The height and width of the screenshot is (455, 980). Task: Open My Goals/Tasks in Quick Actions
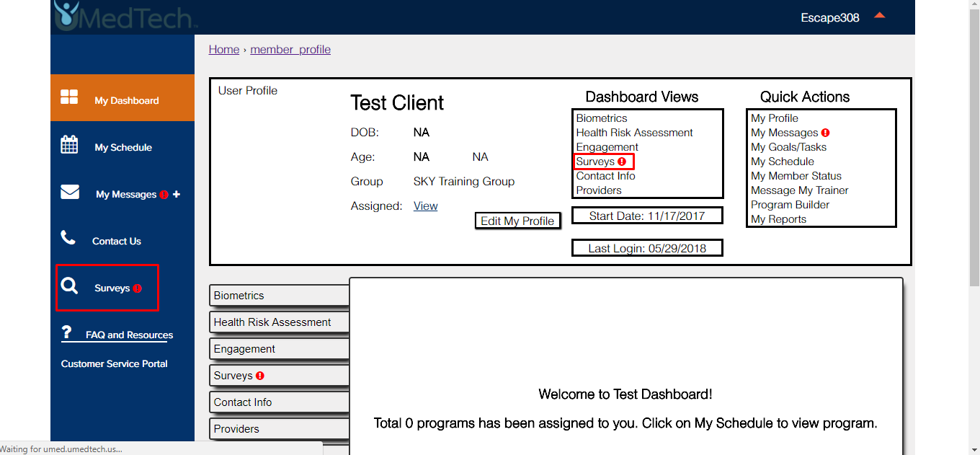point(789,147)
